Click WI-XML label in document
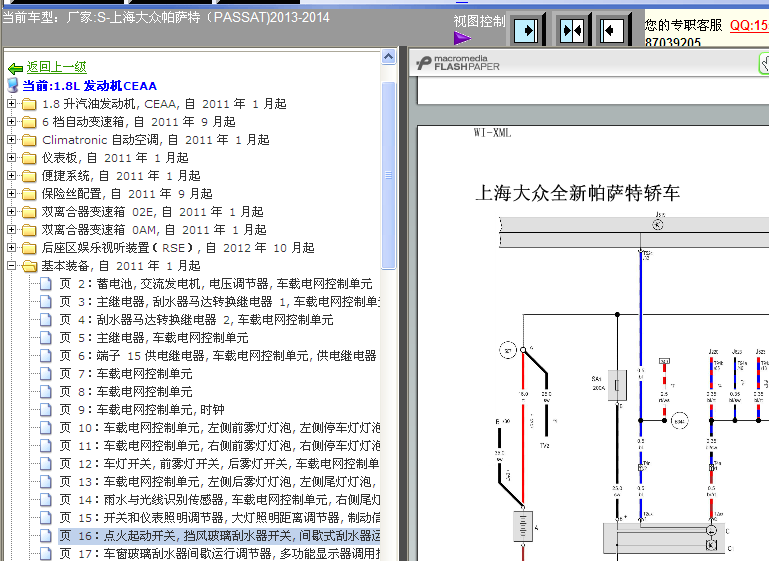This screenshot has width=769, height=561. tap(492, 133)
